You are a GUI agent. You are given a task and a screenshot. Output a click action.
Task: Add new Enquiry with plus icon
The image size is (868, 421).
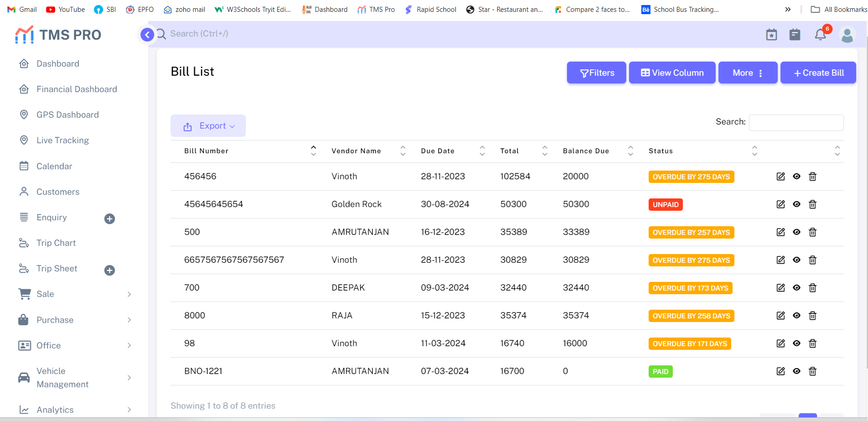pos(109,219)
